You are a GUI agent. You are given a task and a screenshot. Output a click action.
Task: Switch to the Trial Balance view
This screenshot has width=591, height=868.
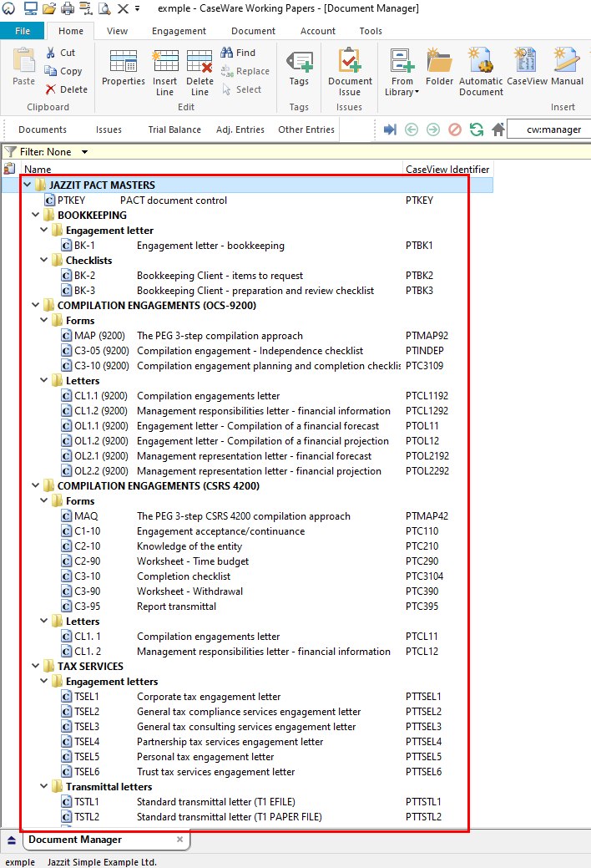tap(174, 129)
